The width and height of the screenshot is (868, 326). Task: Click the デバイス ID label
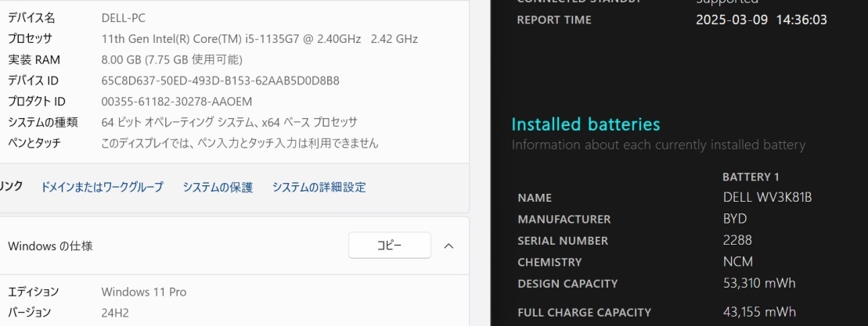tap(33, 81)
